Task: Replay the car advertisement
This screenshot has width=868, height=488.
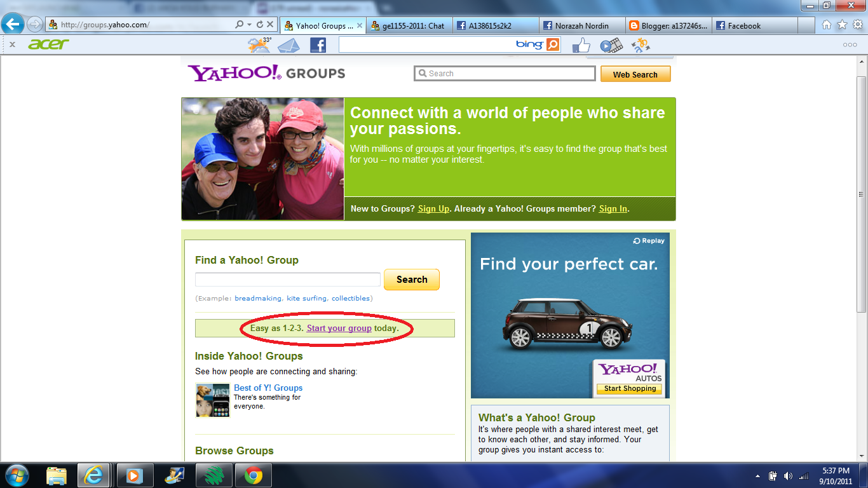Action: coord(649,241)
